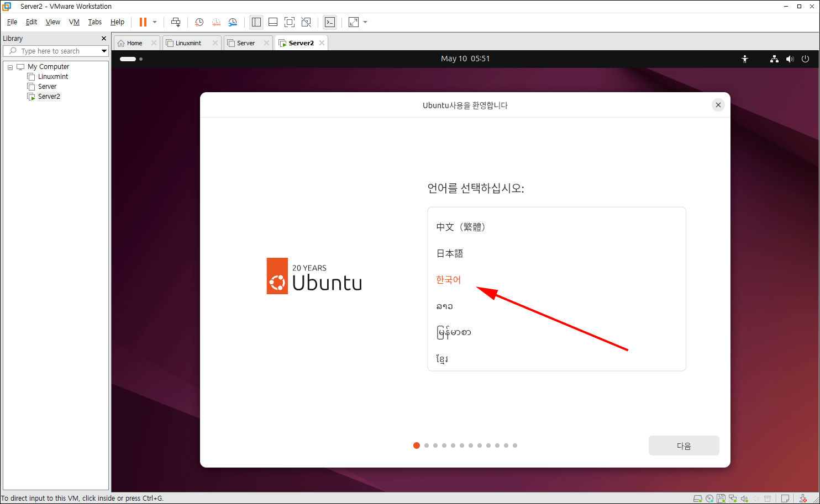Image resolution: width=820 pixels, height=504 pixels.
Task: Open the snapshot manager icon
Action: (233, 22)
